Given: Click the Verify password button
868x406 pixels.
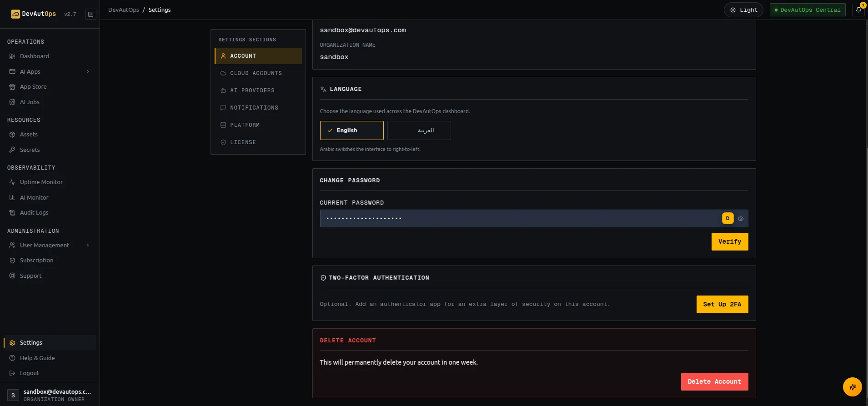Looking at the screenshot, I should point(730,242).
